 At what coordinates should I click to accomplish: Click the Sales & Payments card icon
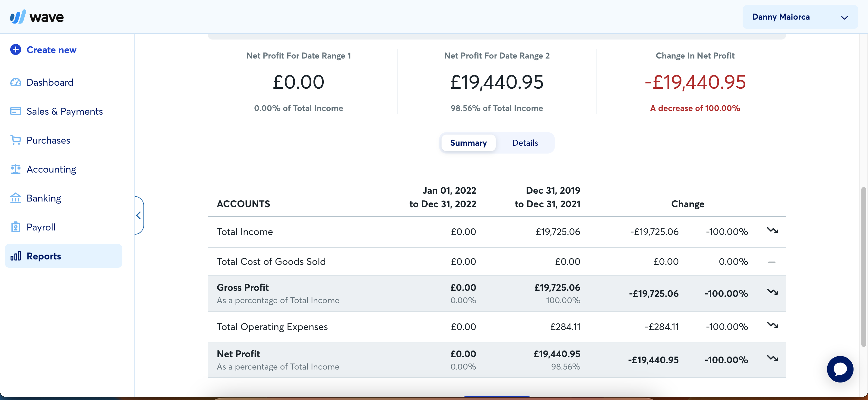pos(15,111)
